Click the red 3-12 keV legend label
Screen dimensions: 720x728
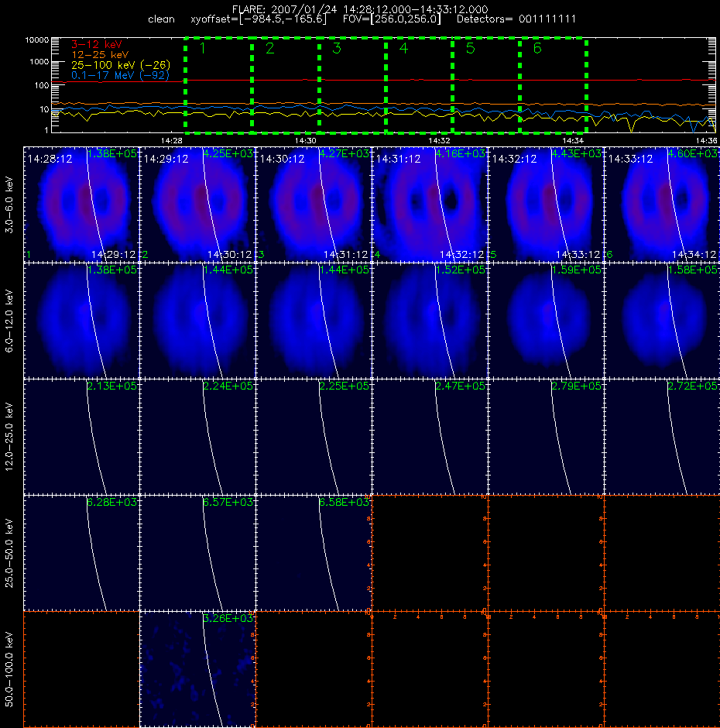(97, 45)
